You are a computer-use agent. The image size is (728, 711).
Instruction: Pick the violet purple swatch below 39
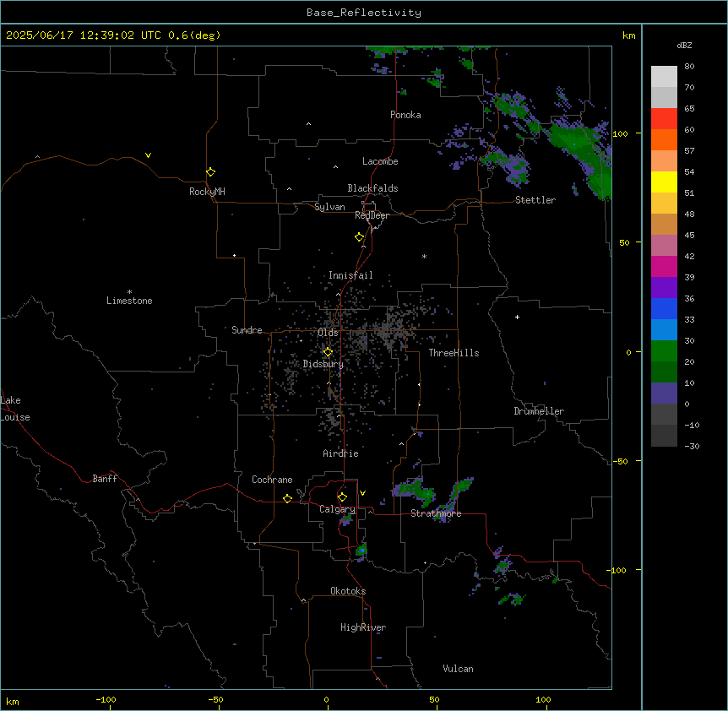click(x=664, y=288)
